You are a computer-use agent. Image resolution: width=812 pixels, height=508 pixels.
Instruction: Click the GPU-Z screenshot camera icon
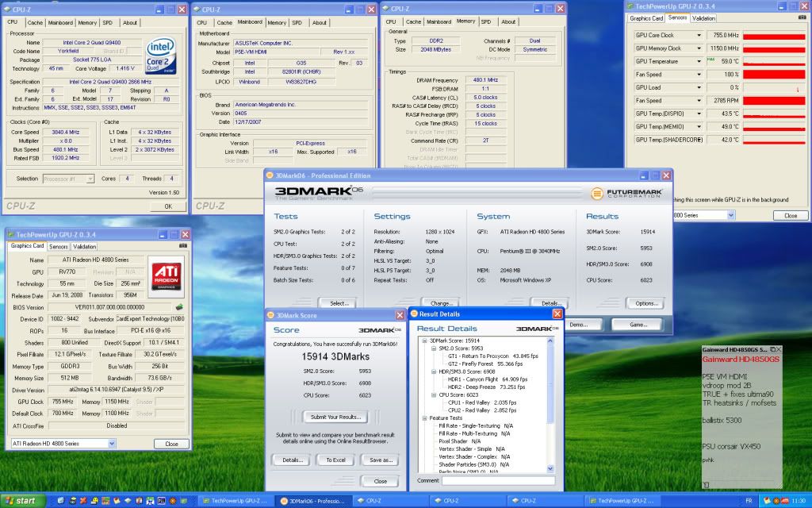click(x=182, y=247)
